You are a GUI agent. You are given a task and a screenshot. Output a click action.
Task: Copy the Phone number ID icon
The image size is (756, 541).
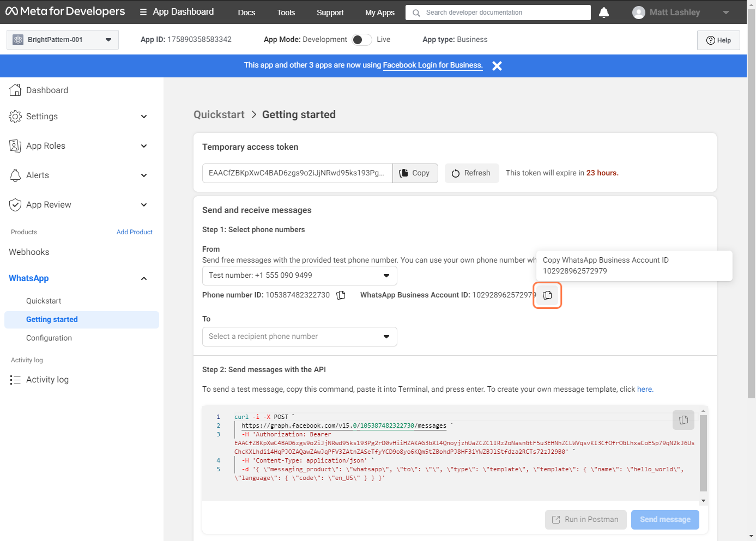pyautogui.click(x=341, y=295)
